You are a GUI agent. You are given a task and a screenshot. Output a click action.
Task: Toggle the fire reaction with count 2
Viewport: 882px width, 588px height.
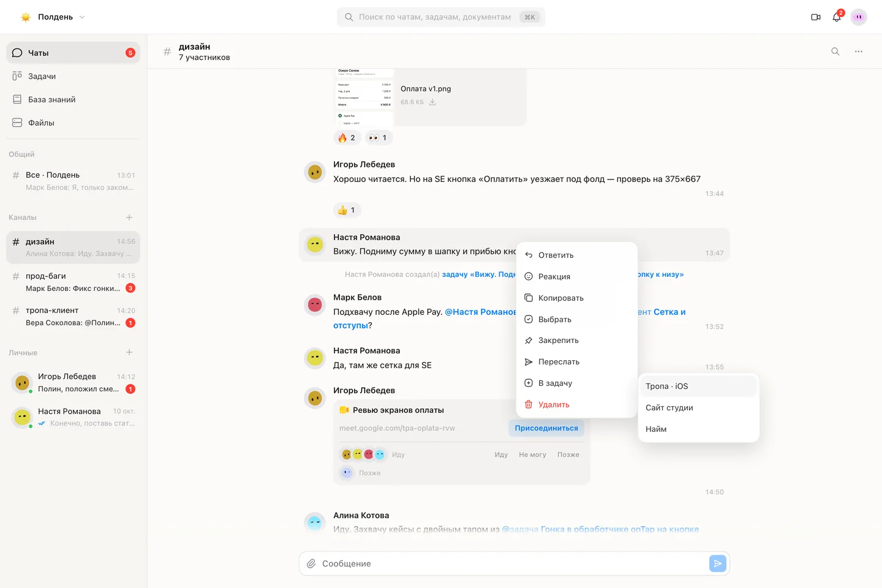tap(347, 138)
